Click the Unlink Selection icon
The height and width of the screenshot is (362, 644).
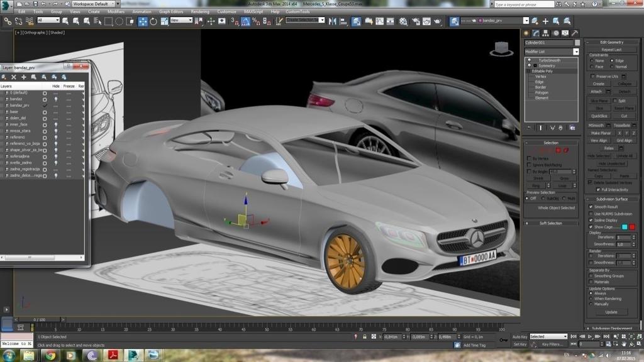(18, 21)
